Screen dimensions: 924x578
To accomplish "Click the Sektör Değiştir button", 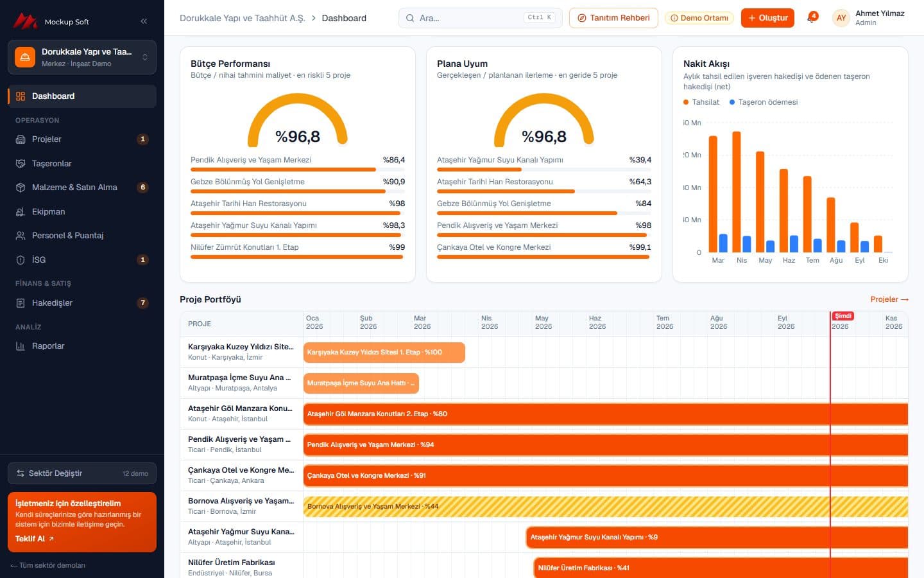I will click(82, 473).
